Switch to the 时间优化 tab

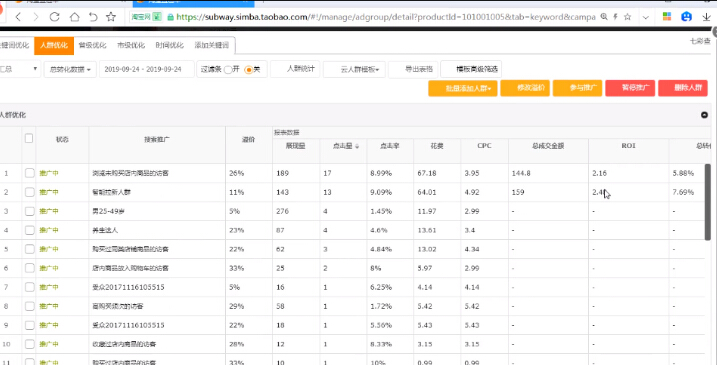point(170,45)
